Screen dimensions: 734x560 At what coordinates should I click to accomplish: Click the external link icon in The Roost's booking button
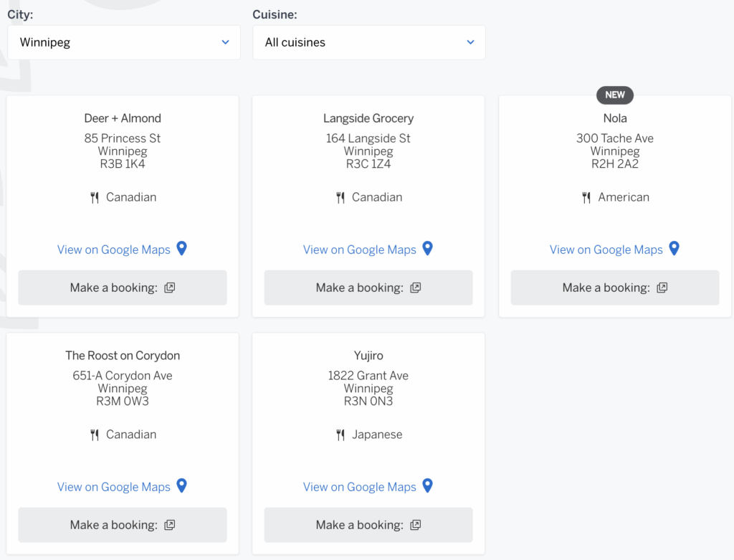coord(169,525)
